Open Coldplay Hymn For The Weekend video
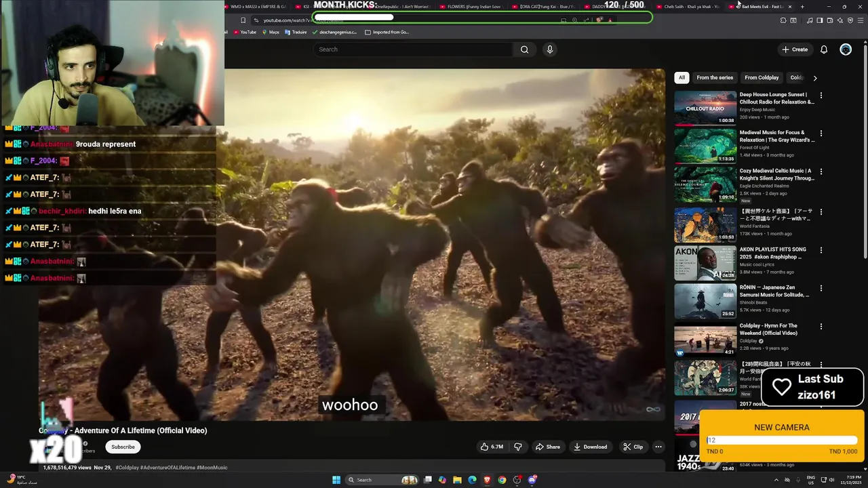 pyautogui.click(x=705, y=340)
